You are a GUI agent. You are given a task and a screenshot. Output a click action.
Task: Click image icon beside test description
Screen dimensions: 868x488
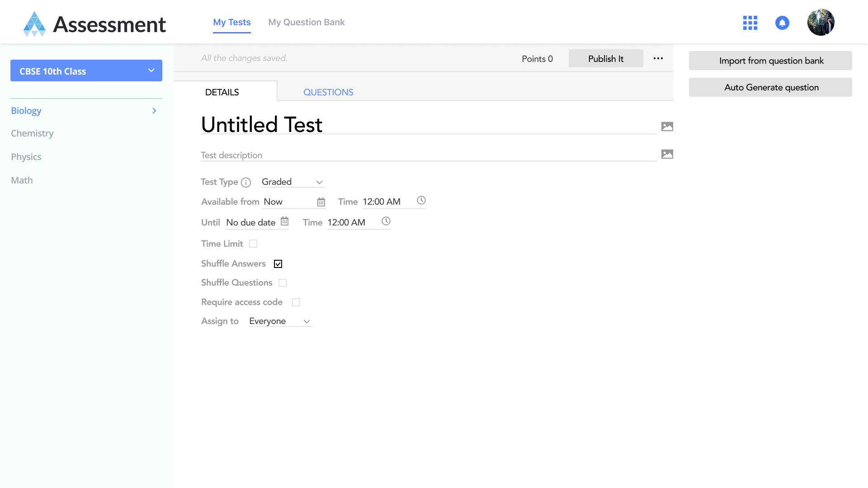(667, 154)
